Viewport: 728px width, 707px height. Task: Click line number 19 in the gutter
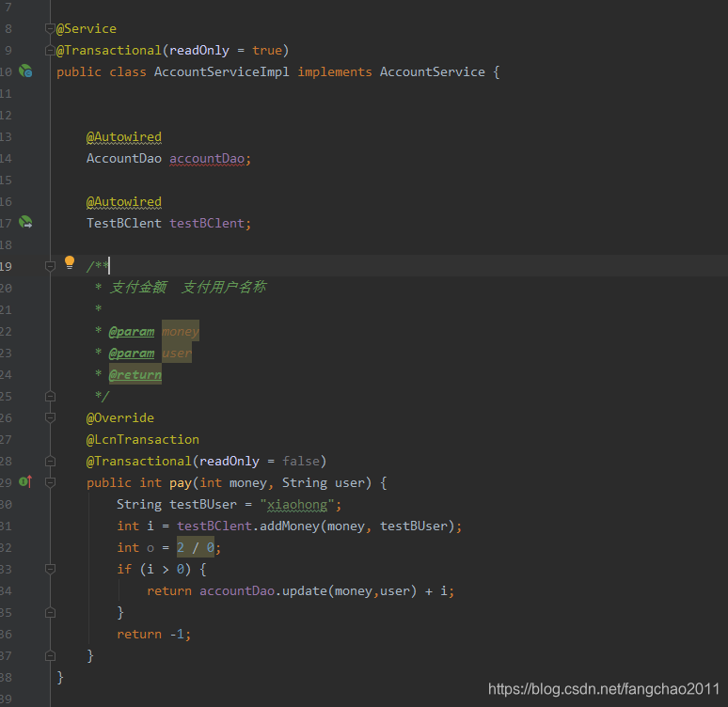pyautogui.click(x=6, y=266)
